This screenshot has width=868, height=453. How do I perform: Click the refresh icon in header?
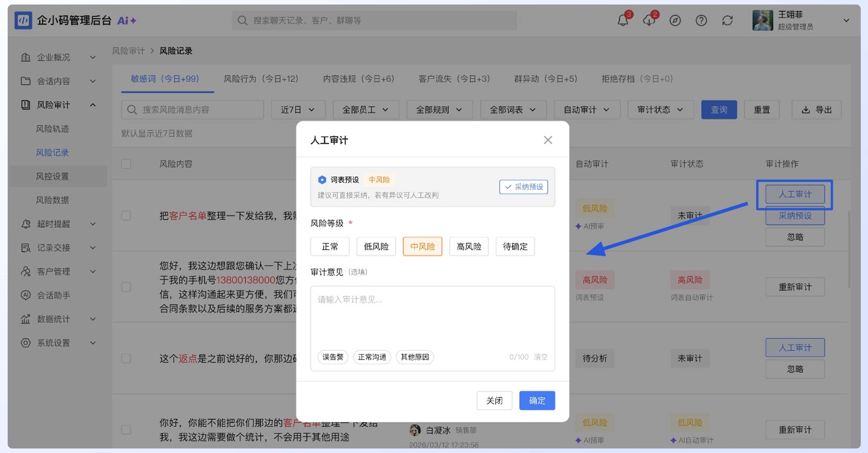click(727, 21)
